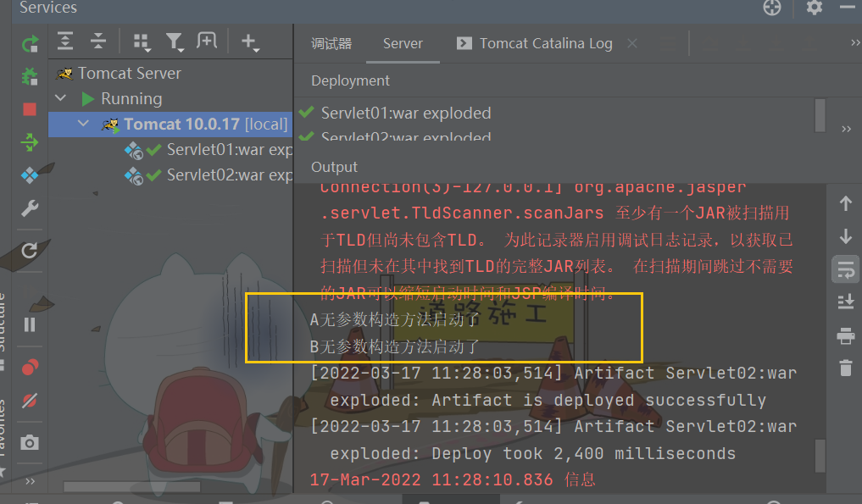Viewport: 862px width, 504px height.
Task: Open the Group By dropdown icon
Action: click(142, 42)
